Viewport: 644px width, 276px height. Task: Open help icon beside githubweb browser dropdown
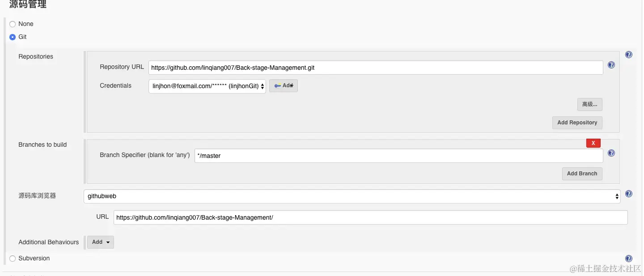click(628, 194)
